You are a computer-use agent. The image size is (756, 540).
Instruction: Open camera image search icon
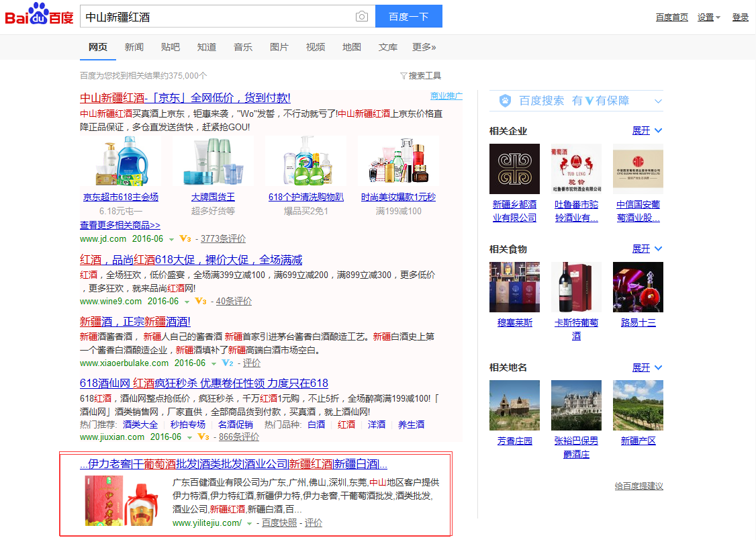[362, 16]
